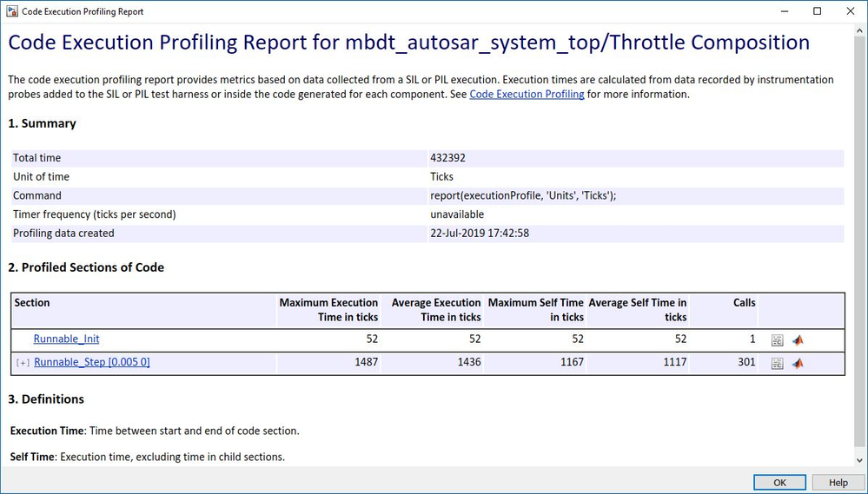Select maximum self time 1167 cell
The width and height of the screenshot is (868, 494).
coord(573,362)
